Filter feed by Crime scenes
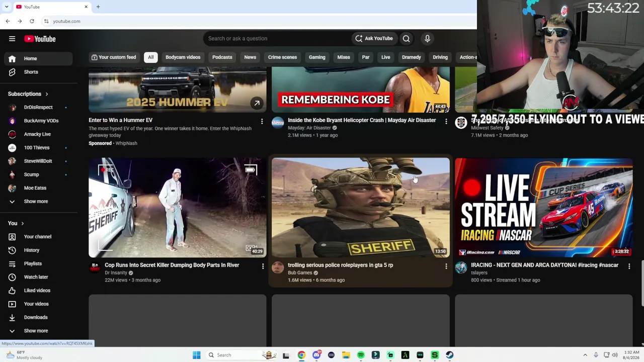 click(282, 57)
